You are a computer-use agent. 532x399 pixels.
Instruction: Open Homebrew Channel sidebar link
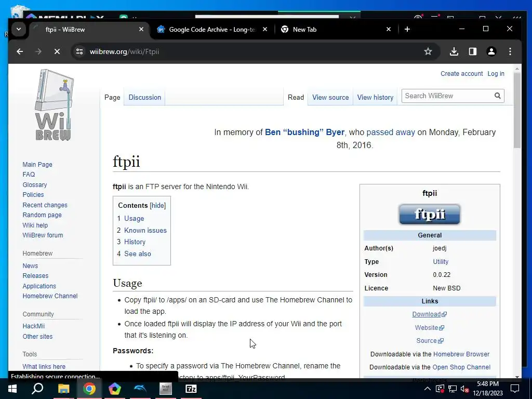coord(50,296)
